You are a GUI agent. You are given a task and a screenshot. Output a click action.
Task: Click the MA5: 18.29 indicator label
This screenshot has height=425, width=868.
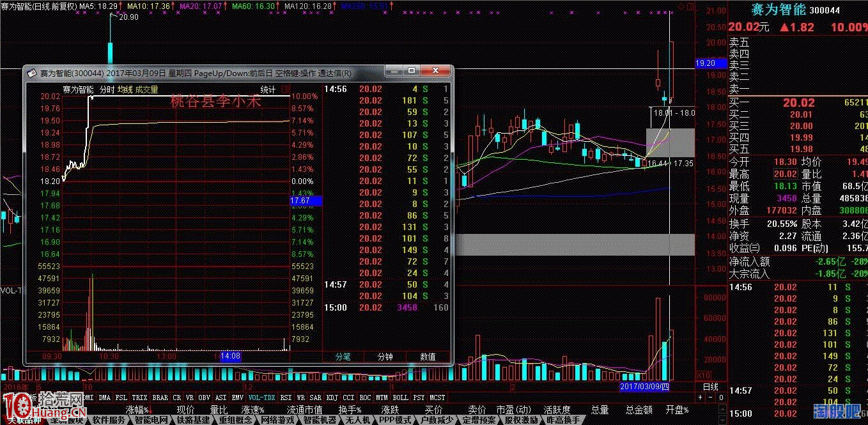click(x=98, y=5)
